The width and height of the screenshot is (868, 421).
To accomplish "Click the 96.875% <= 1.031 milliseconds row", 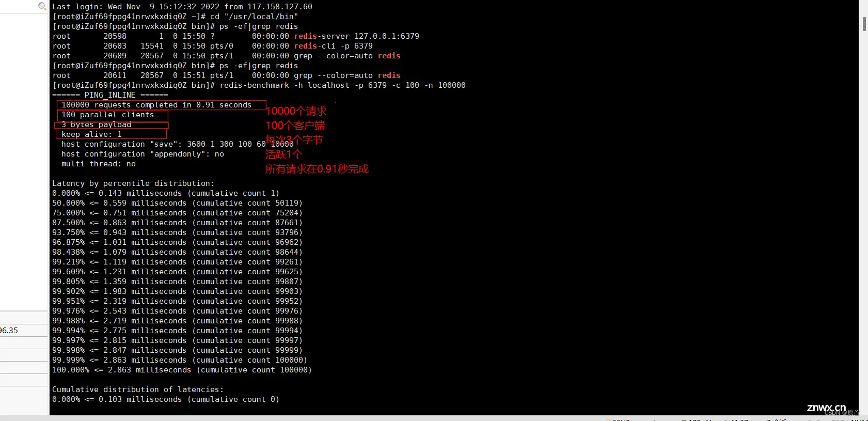I will tap(178, 242).
